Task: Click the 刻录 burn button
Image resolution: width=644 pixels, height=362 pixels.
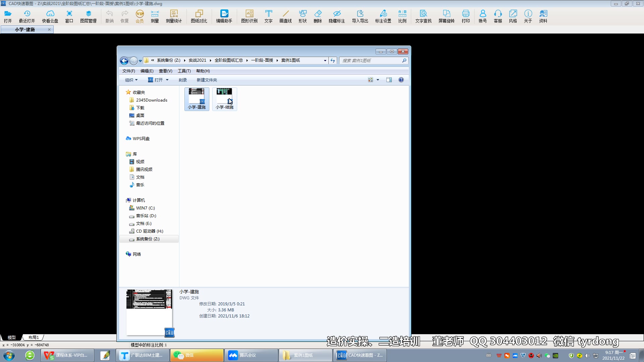Action: click(x=183, y=80)
